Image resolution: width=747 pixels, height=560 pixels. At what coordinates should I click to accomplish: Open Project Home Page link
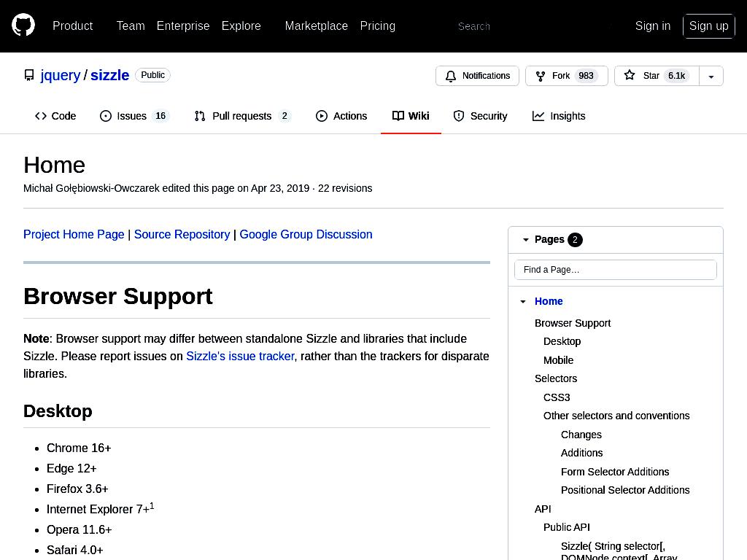(74, 234)
